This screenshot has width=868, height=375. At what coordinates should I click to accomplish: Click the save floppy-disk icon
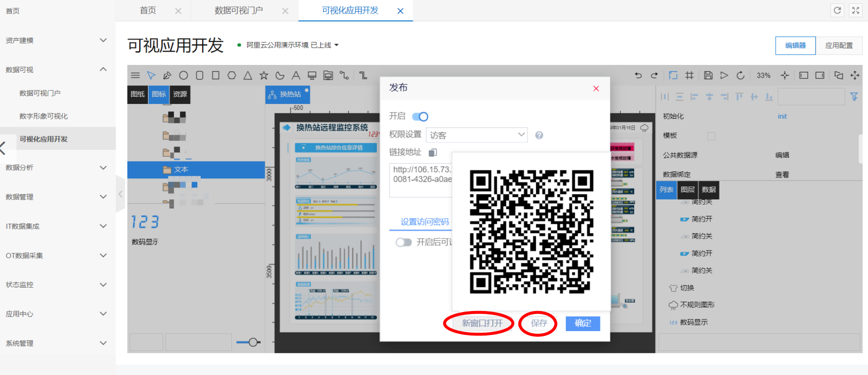click(x=708, y=75)
